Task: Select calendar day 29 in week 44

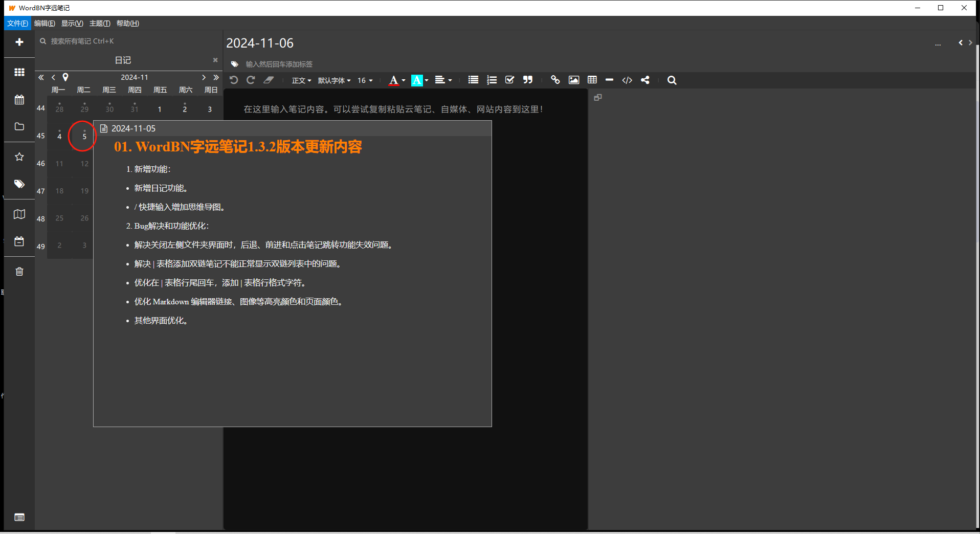Action: point(84,109)
